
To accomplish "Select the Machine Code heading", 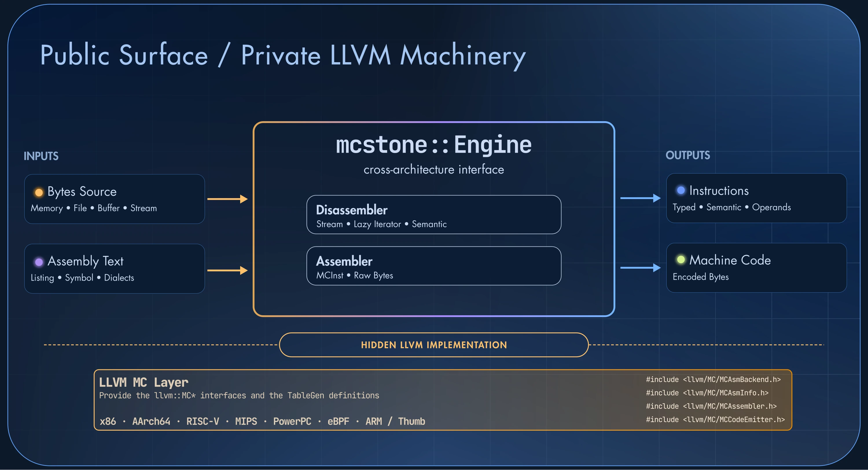I will (730, 260).
